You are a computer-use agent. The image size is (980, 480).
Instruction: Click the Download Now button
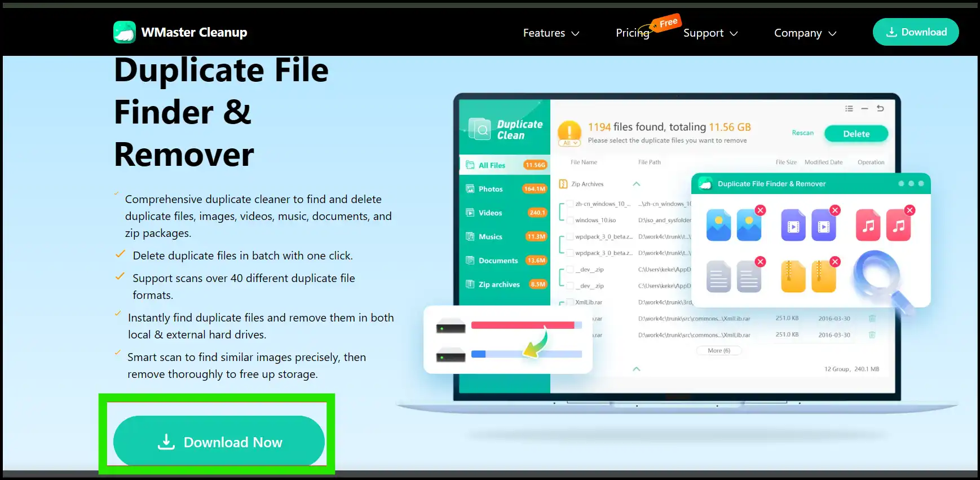(x=219, y=442)
